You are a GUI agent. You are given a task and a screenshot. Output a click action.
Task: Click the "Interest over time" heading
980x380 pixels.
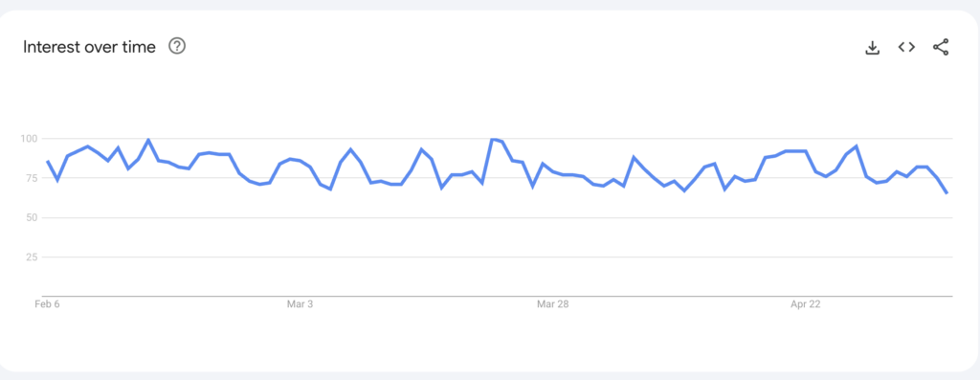(x=89, y=47)
